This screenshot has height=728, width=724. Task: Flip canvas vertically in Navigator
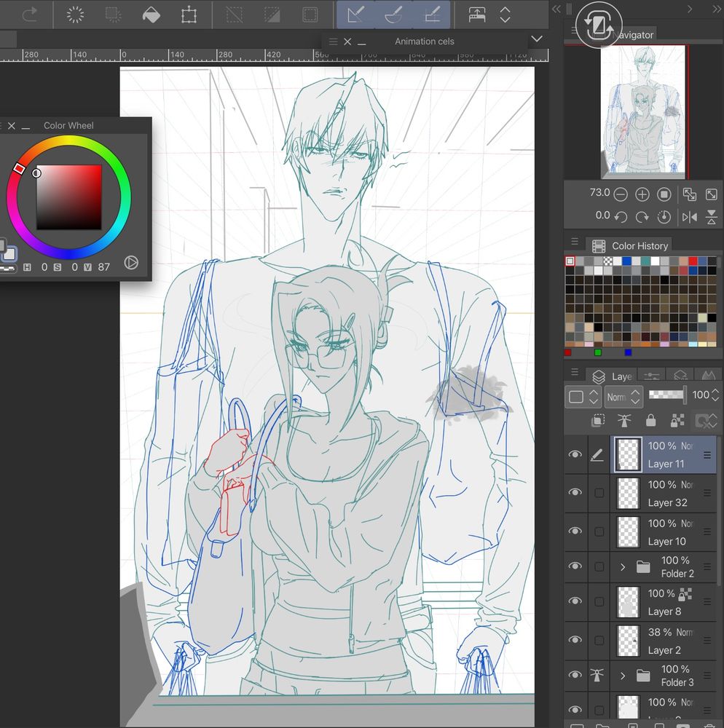pos(712,217)
